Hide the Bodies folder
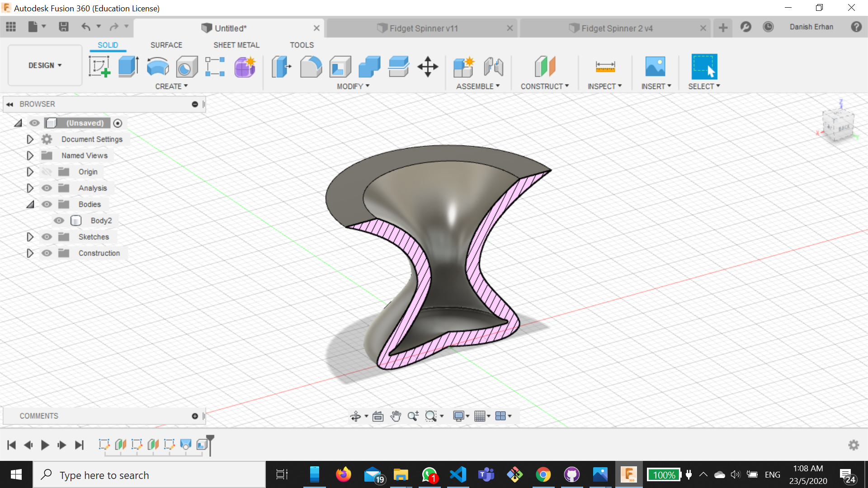Viewport: 868px width, 488px height. [47, 204]
